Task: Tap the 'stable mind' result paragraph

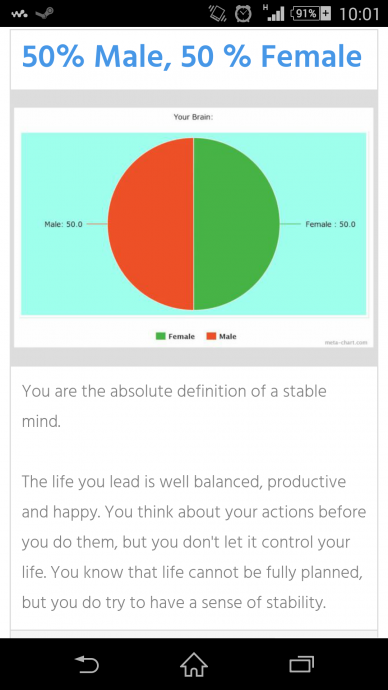Action: [x=174, y=406]
